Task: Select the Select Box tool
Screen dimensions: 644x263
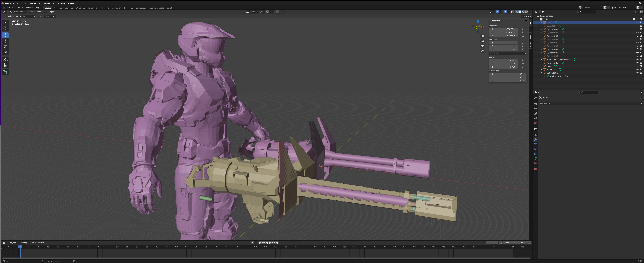Action: tap(5, 22)
